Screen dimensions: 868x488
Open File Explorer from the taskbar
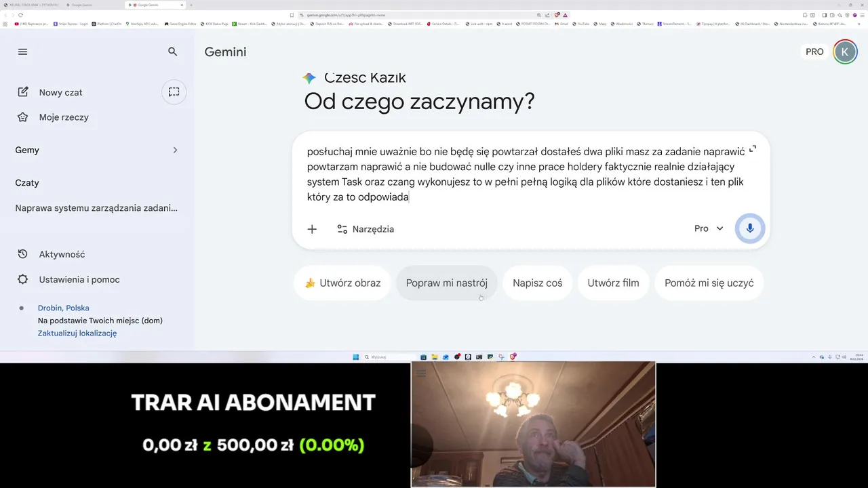435,357
